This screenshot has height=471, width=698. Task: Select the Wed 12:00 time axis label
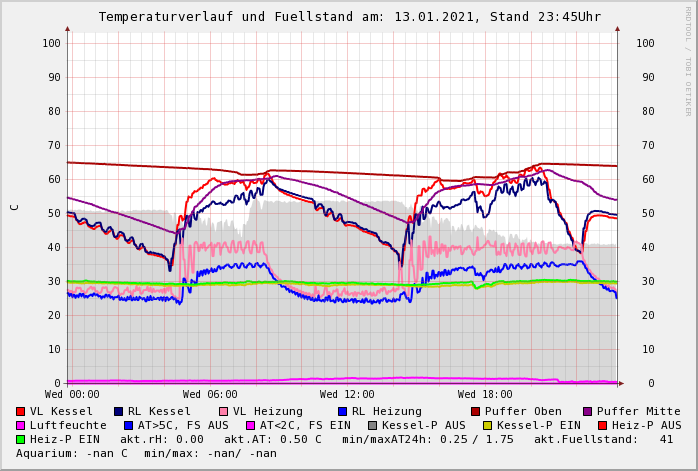coord(347,395)
